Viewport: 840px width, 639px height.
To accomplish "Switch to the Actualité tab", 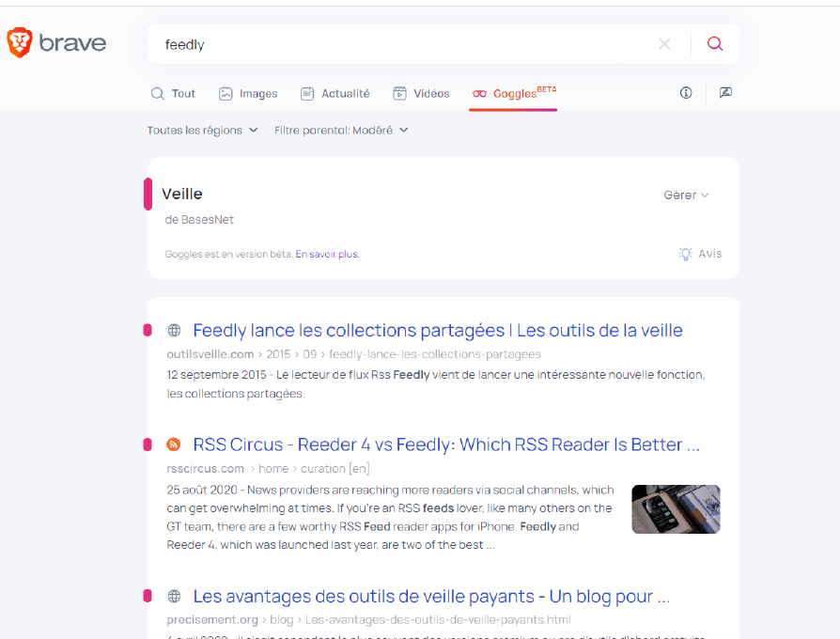I will pyautogui.click(x=334, y=94).
